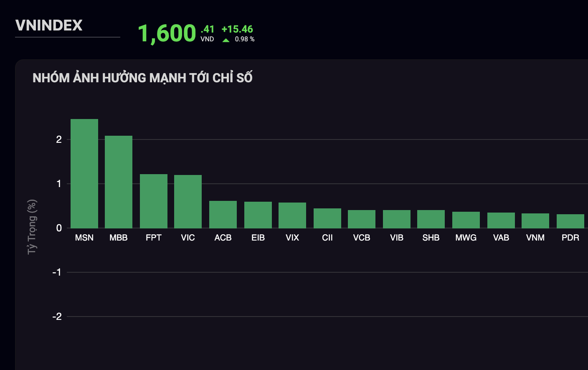Click the VNM ticker label
This screenshot has width=588, height=370.
[535, 238]
